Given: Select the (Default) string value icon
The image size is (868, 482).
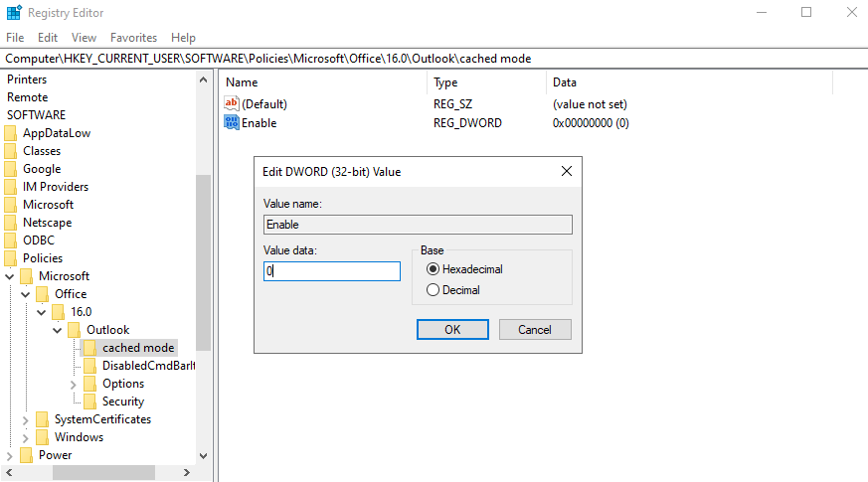Looking at the screenshot, I should point(232,103).
